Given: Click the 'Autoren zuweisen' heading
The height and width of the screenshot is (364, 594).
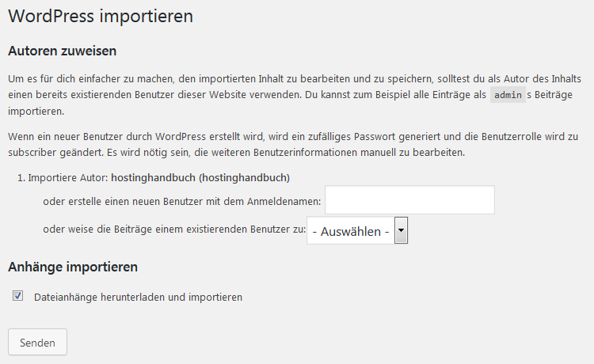Looking at the screenshot, I should (62, 51).
